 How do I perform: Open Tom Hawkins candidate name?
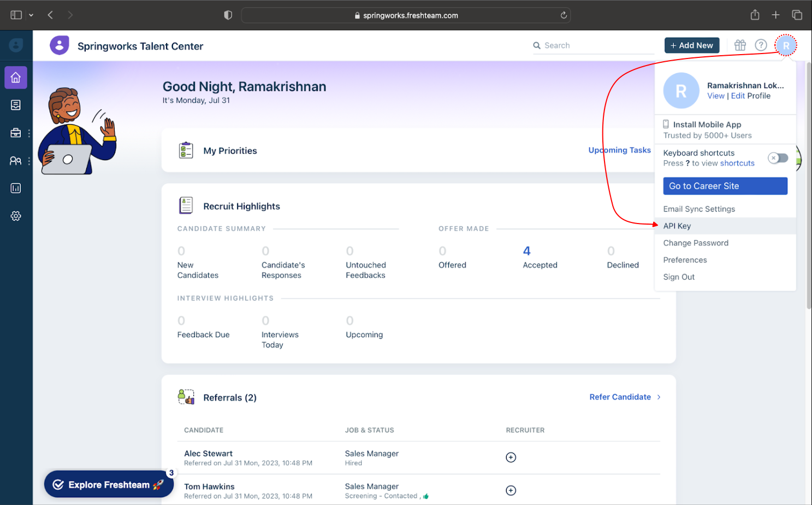[x=209, y=486]
